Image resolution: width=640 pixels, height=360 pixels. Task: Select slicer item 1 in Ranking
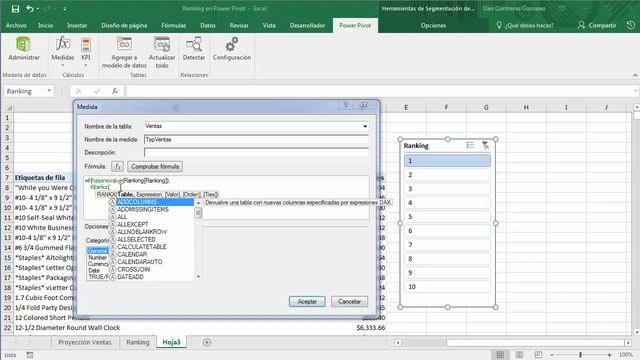[447, 161]
